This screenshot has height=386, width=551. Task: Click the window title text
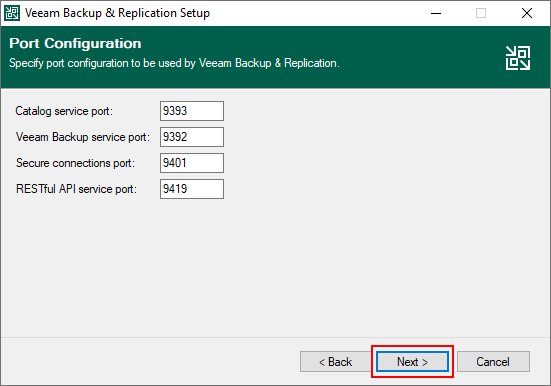[x=117, y=13]
